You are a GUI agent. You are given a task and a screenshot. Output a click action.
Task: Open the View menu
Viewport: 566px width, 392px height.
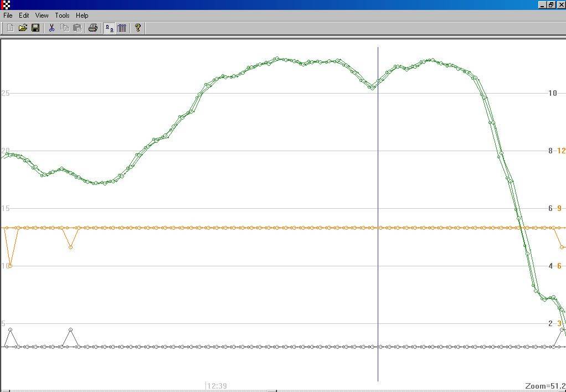pyautogui.click(x=42, y=16)
